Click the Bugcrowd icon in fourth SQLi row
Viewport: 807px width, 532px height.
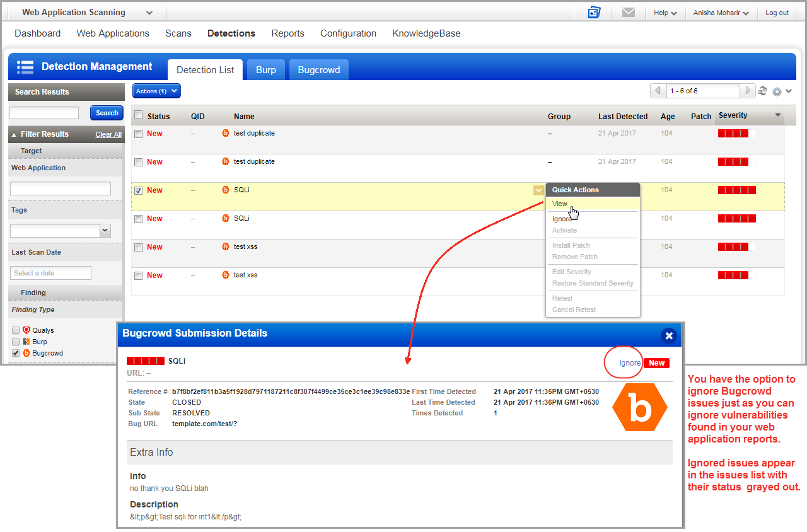point(226,218)
